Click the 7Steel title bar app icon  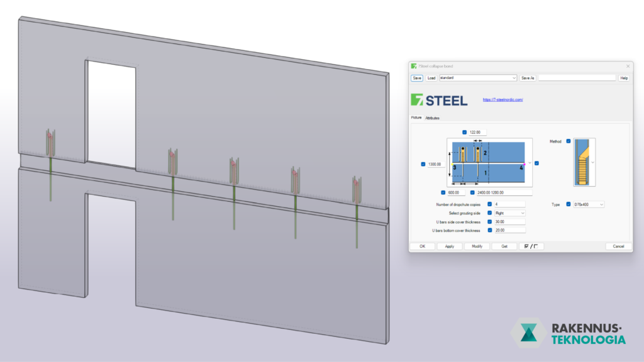[413, 66]
